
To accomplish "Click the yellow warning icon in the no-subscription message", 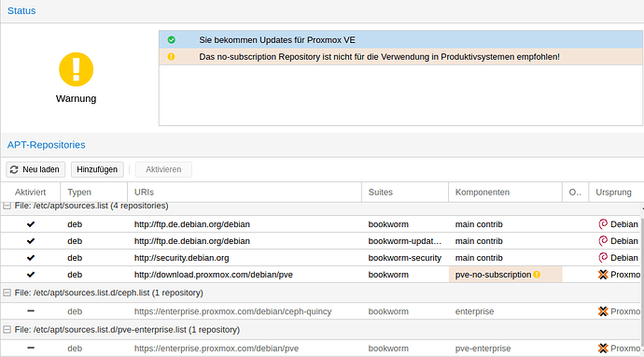I will click(x=172, y=57).
